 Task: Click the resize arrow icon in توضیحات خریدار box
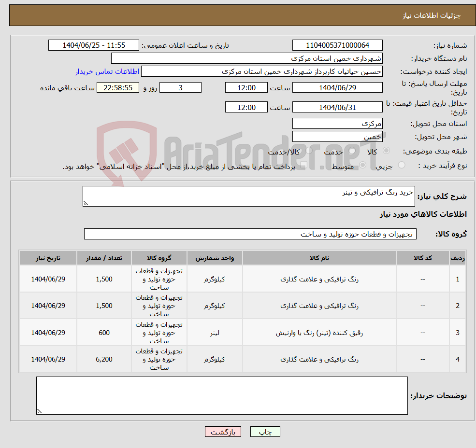point(40,410)
